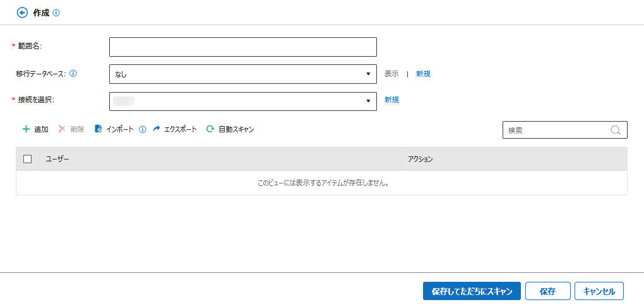The width and height of the screenshot is (644, 307).
Task: Click the 削除 toolbar item
Action: point(71,129)
